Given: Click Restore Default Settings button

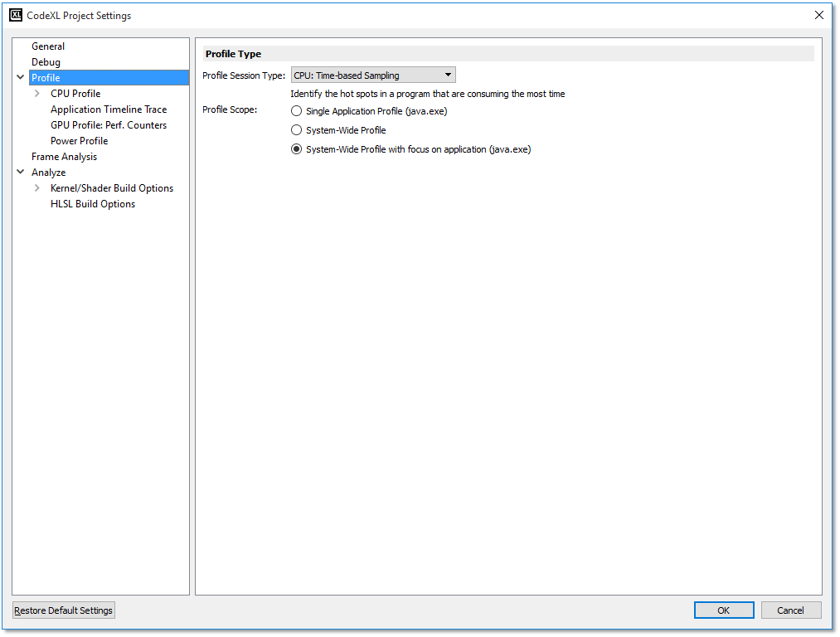Looking at the screenshot, I should (x=63, y=610).
